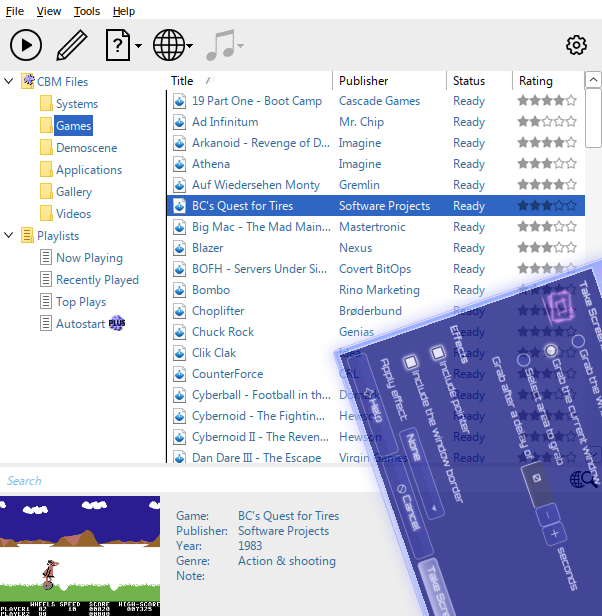Viewport: 602px width, 616px height.
Task: Click the Demoscene folder icon
Action: coord(46,147)
